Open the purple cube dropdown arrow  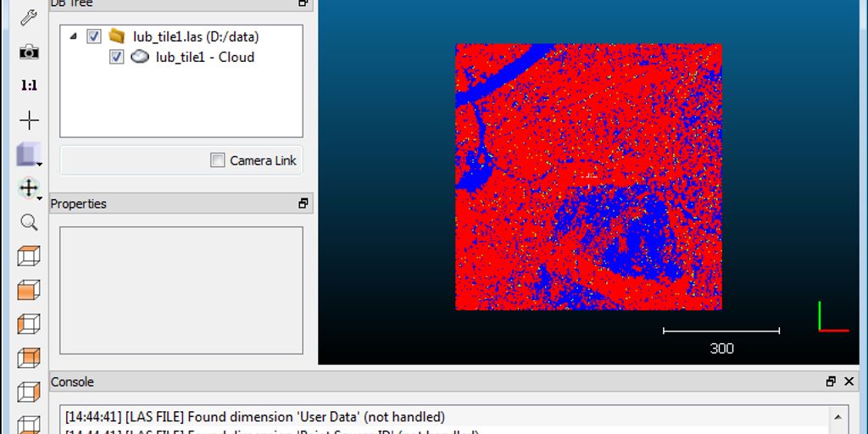pos(39,164)
